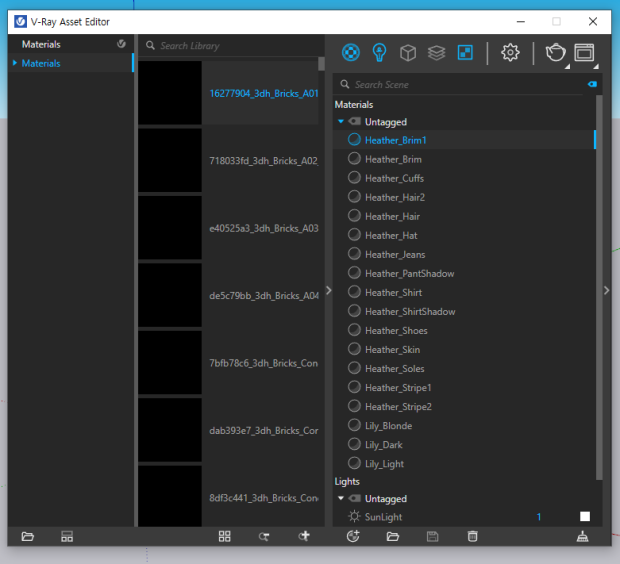Collapse the left library panel arrow
The height and width of the screenshot is (564, 620).
[x=329, y=291]
